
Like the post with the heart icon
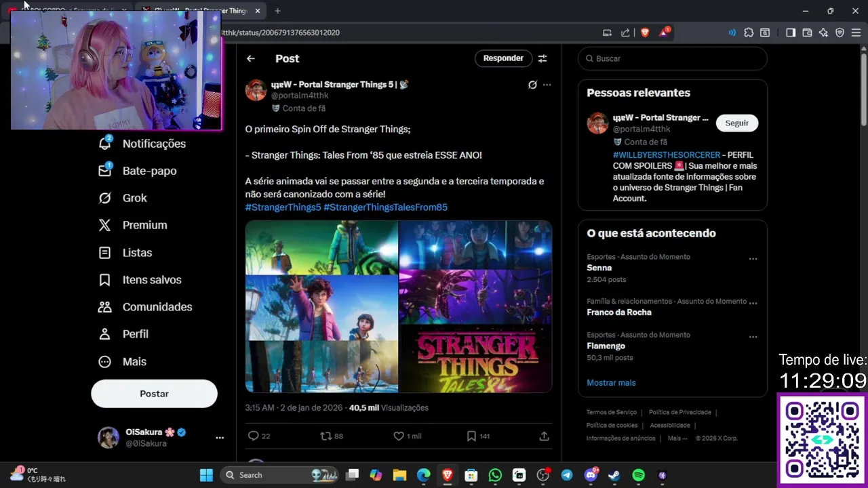(x=399, y=436)
